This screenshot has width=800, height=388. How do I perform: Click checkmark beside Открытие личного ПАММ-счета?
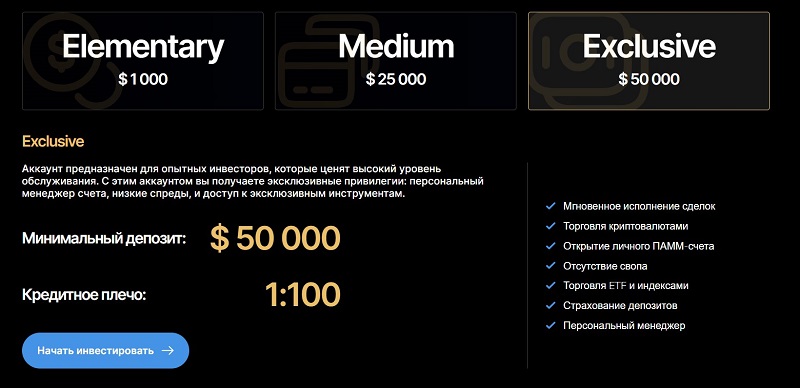[551, 246]
